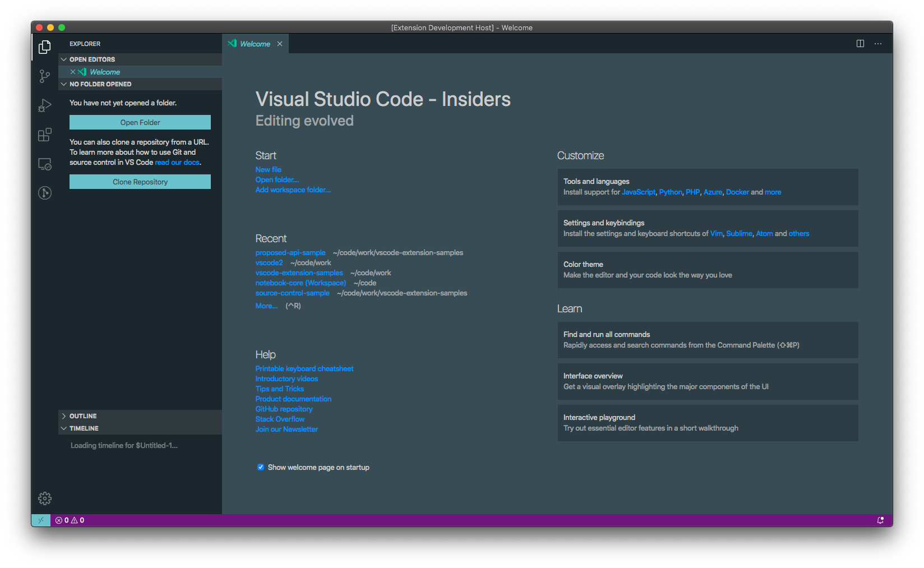Open the Git history clock icon
This screenshot has height=568, width=924.
pos(45,193)
